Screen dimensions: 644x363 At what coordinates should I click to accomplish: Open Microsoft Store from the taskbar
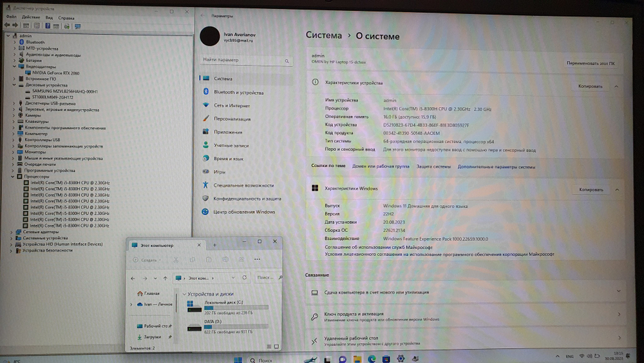click(386, 359)
